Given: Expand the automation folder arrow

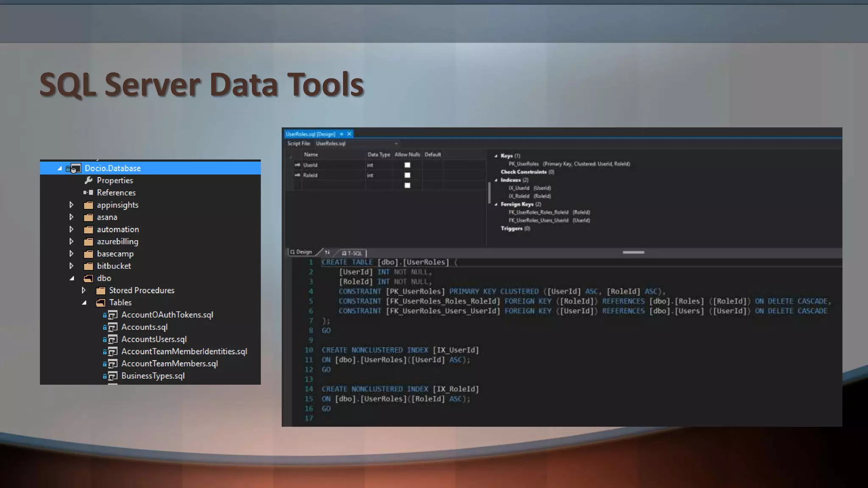Looking at the screenshot, I should tap(71, 230).
